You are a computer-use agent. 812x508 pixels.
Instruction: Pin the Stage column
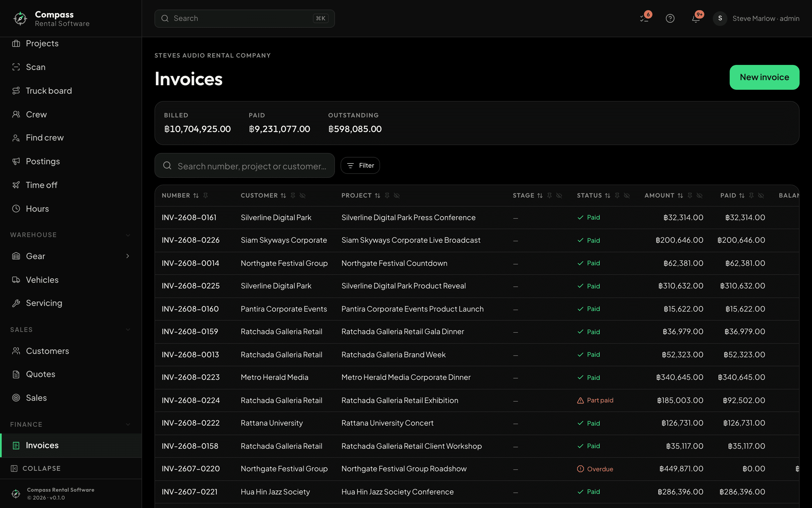click(x=549, y=196)
